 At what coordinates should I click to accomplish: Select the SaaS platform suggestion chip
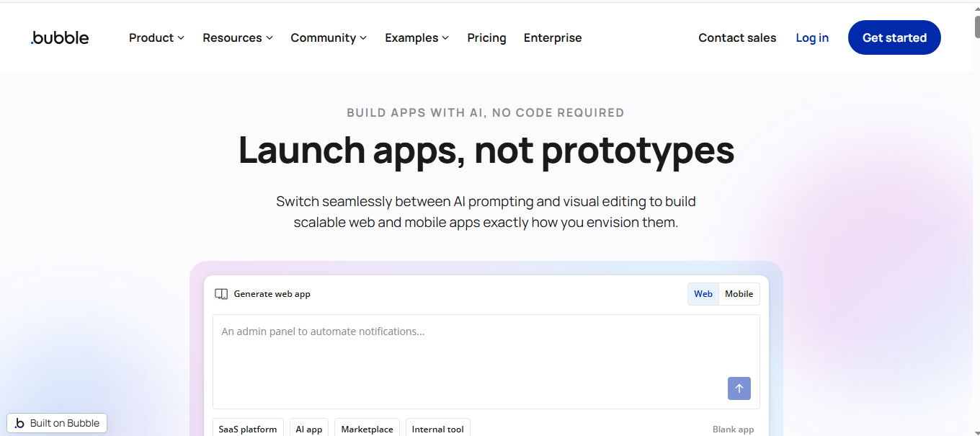point(248,429)
